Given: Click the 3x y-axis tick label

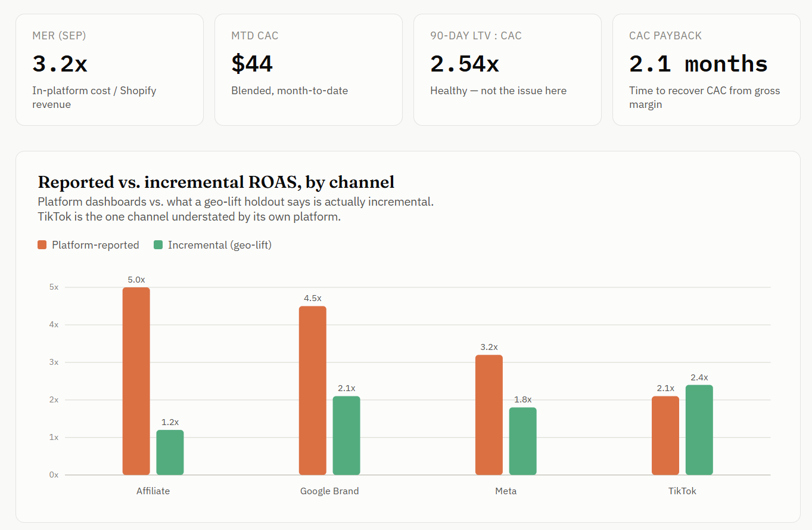Looking at the screenshot, I should point(54,362).
